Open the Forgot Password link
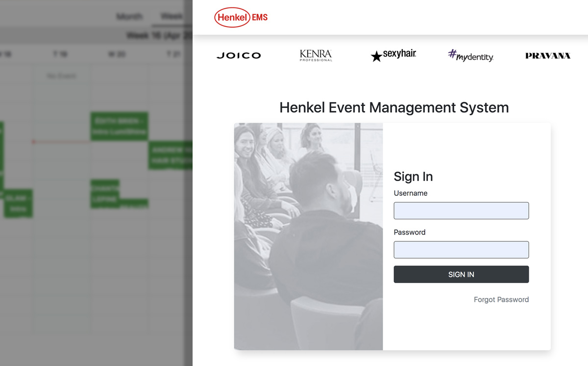The width and height of the screenshot is (588, 366). [501, 299]
